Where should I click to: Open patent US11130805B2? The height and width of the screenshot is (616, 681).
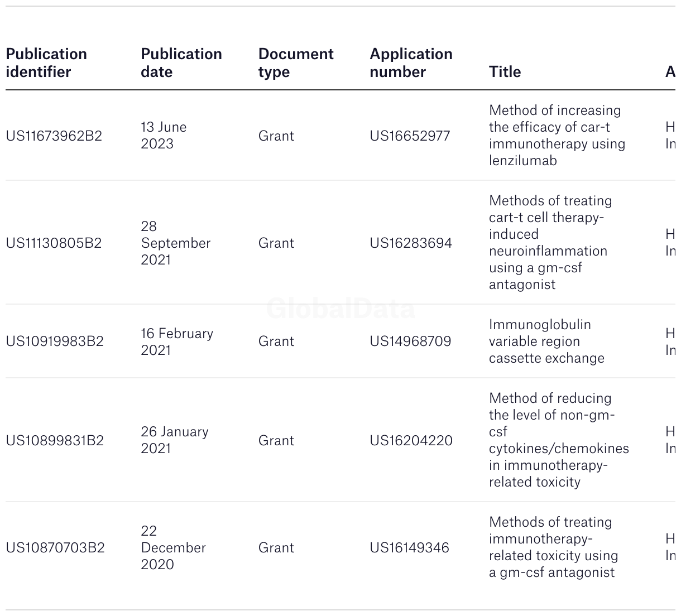pos(54,243)
